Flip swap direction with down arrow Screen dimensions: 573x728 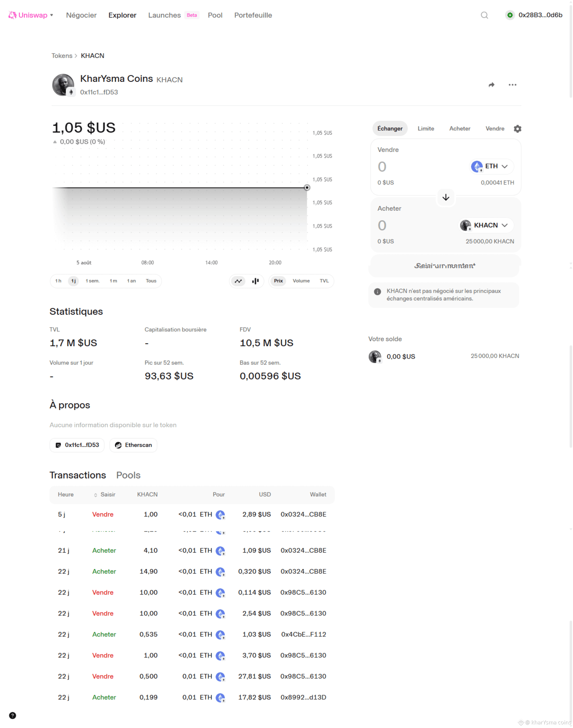click(446, 197)
